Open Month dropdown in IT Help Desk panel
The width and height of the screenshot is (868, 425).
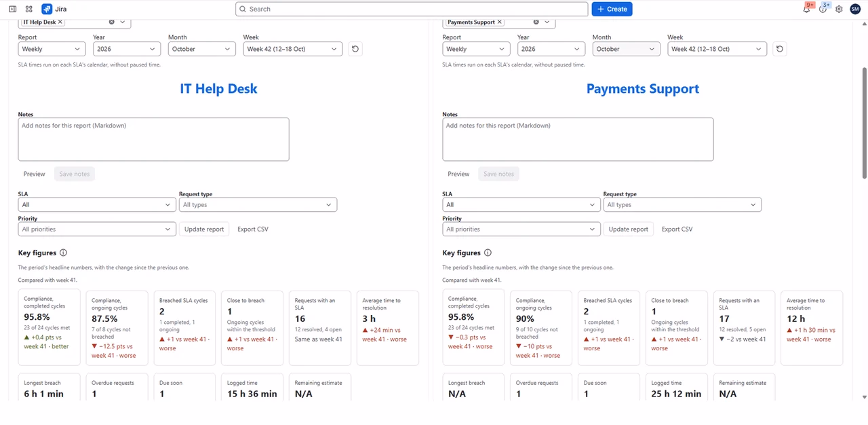click(202, 49)
